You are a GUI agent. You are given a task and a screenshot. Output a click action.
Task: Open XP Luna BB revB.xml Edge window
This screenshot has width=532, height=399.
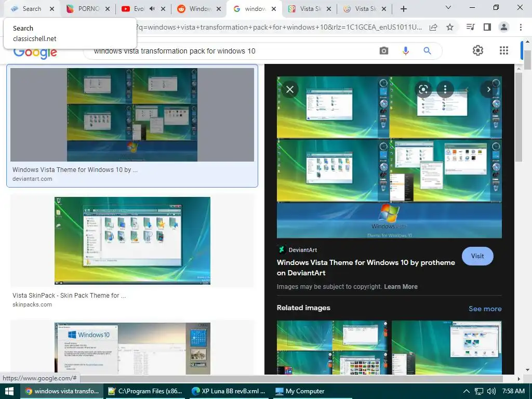tap(229, 391)
